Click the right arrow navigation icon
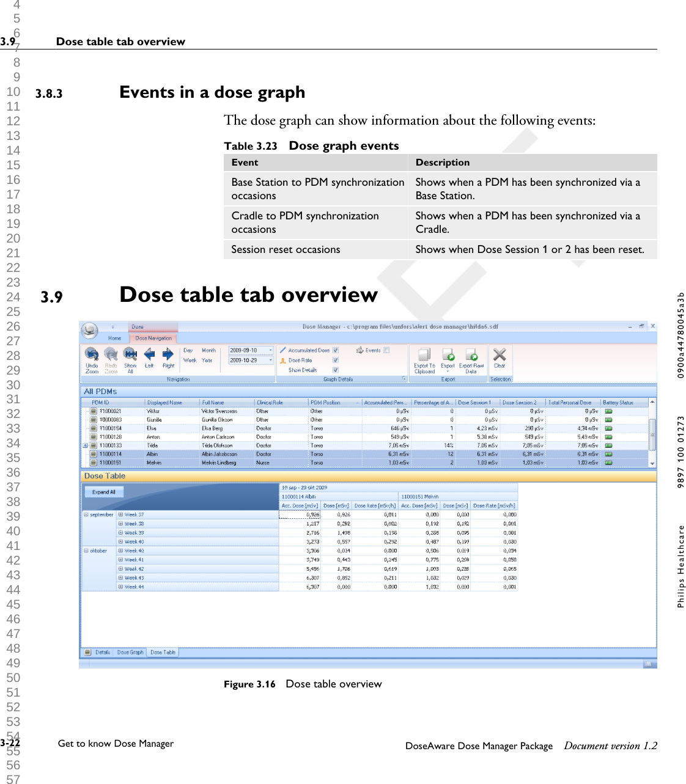The image size is (686, 784). (x=168, y=353)
